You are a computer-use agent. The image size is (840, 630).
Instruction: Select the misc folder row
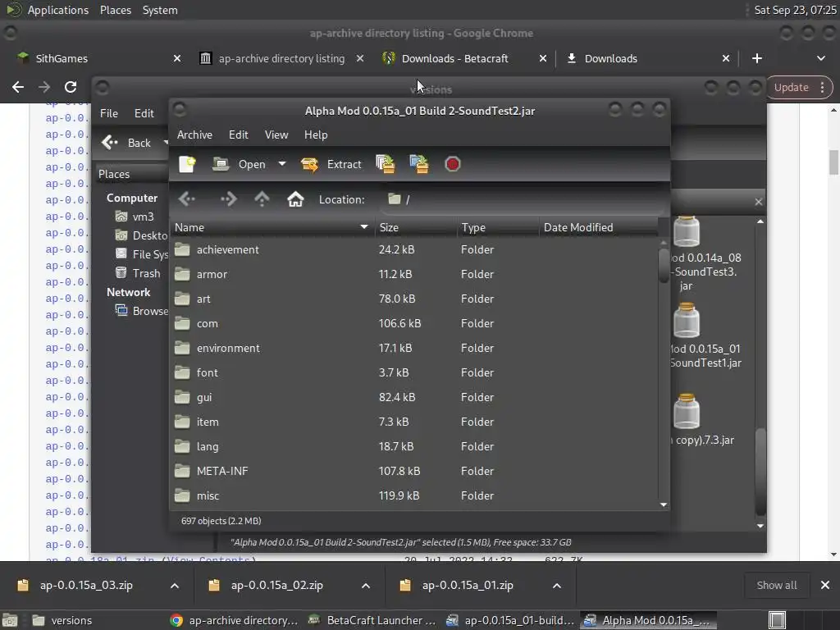click(413, 496)
